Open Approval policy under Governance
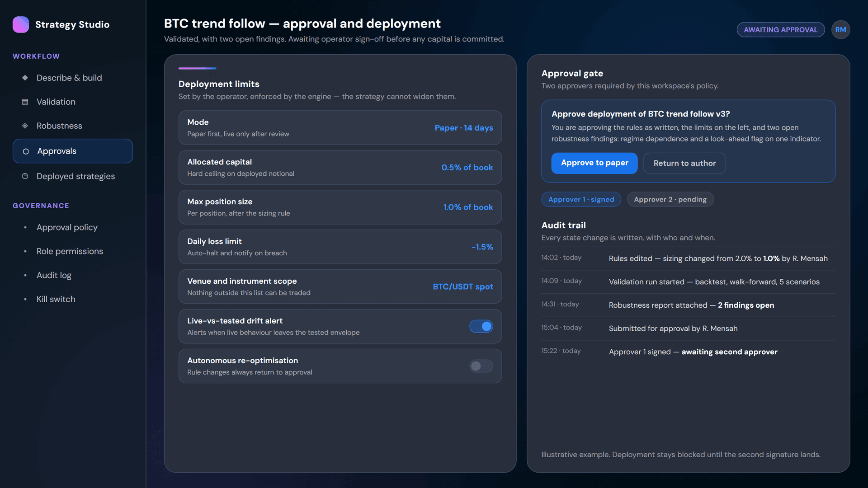Viewport: 868px width, 488px height. [73, 227]
